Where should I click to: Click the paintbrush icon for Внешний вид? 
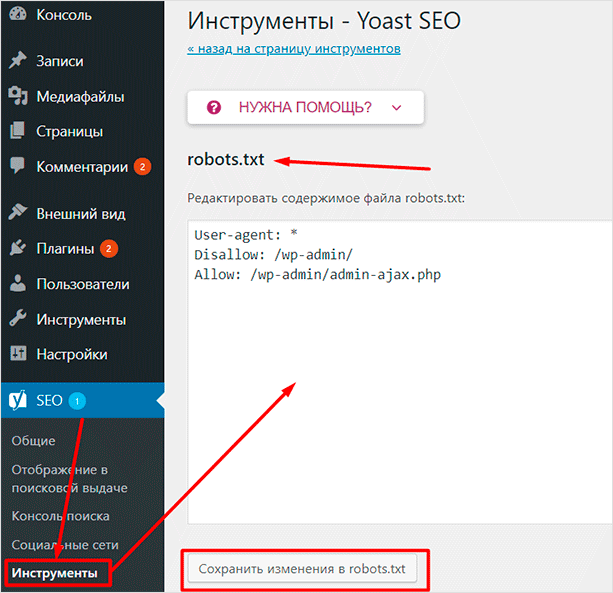(17, 213)
